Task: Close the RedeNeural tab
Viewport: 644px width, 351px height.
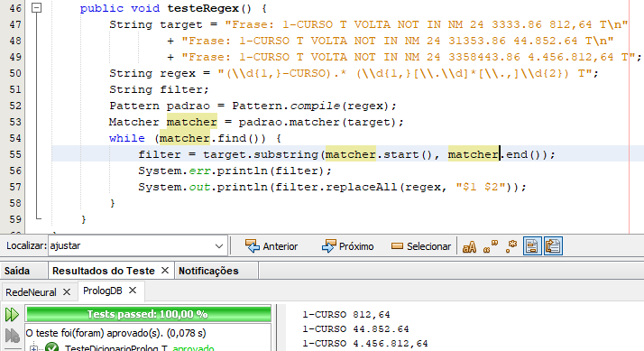Action: coord(67,291)
